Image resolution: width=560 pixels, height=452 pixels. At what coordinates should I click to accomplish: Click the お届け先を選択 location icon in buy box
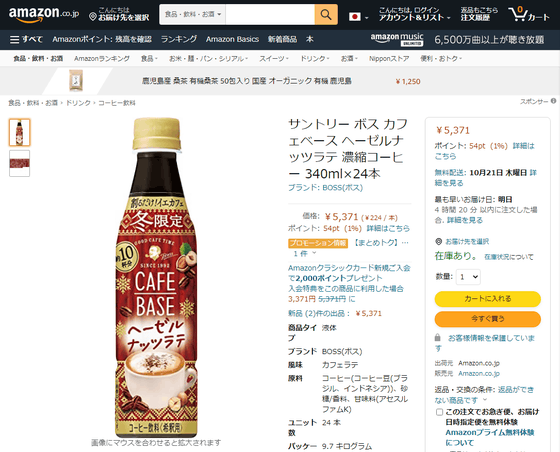click(439, 242)
